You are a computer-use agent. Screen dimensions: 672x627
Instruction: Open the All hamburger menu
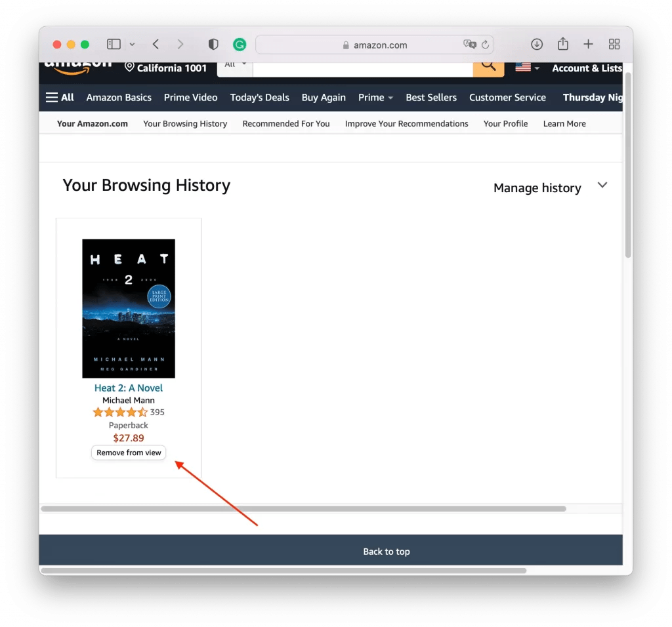(x=60, y=97)
